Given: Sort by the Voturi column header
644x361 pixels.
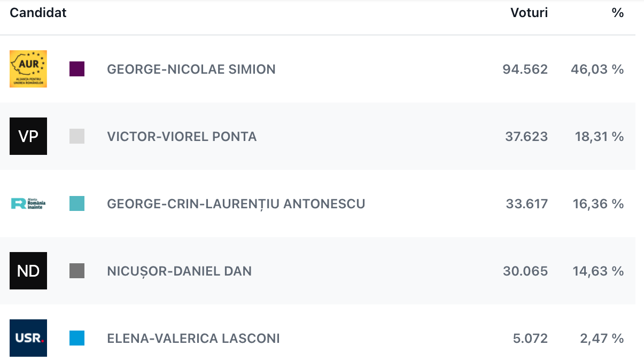Looking at the screenshot, I should click(x=529, y=13).
